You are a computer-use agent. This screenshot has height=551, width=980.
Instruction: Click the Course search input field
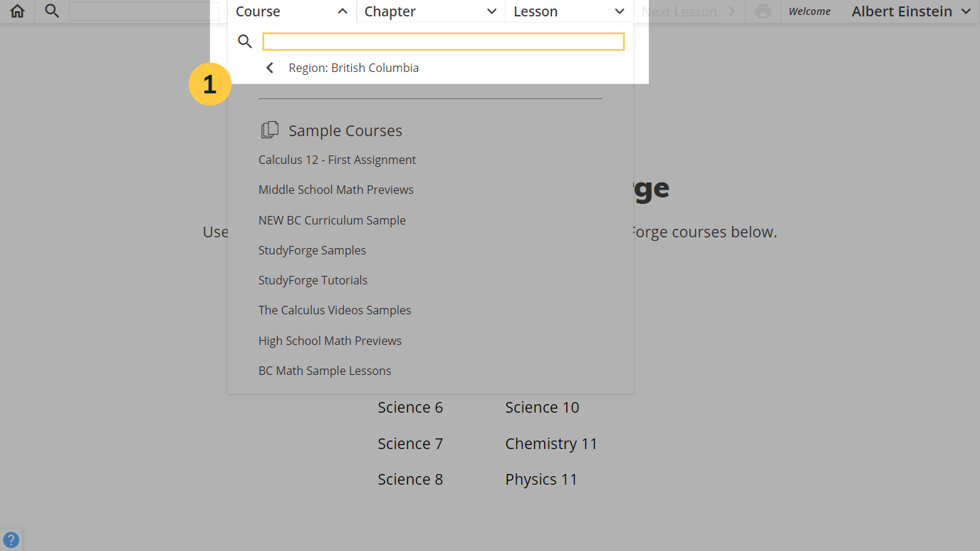[444, 41]
